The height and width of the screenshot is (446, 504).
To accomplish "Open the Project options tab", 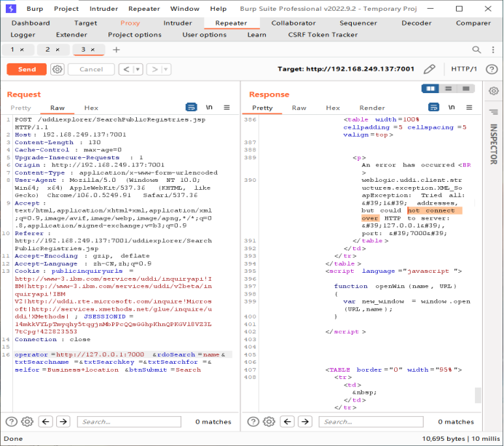I will coord(134,35).
